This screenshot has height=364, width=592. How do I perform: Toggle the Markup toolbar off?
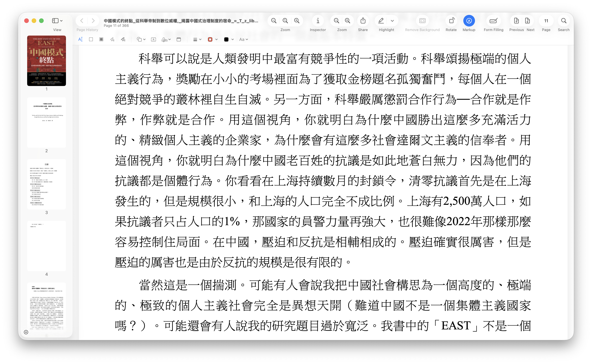click(x=469, y=21)
